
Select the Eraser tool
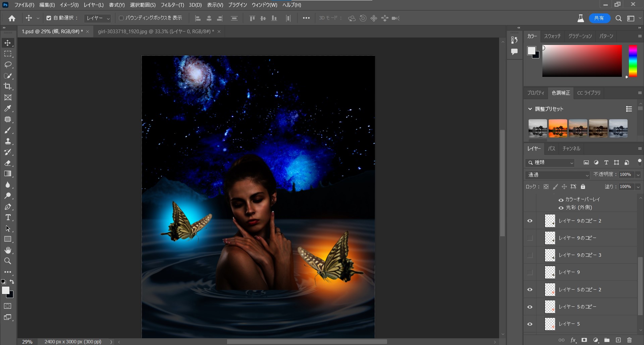(8, 163)
